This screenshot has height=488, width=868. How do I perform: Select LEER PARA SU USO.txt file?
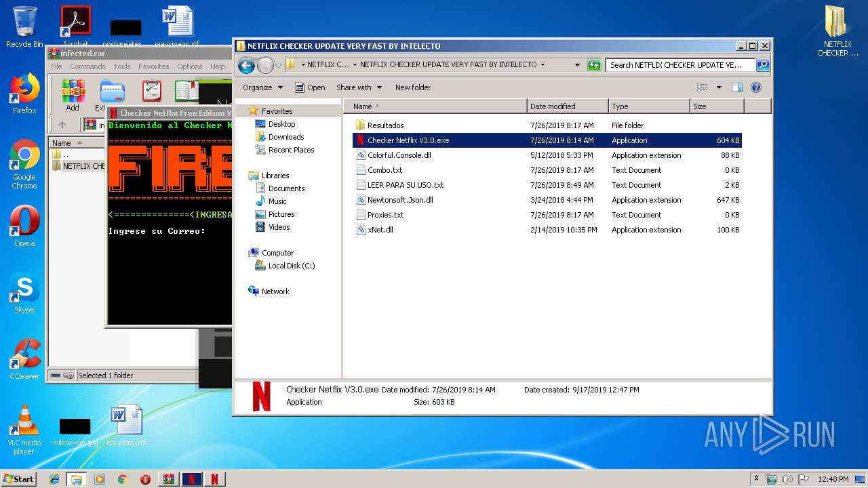pos(548,185)
